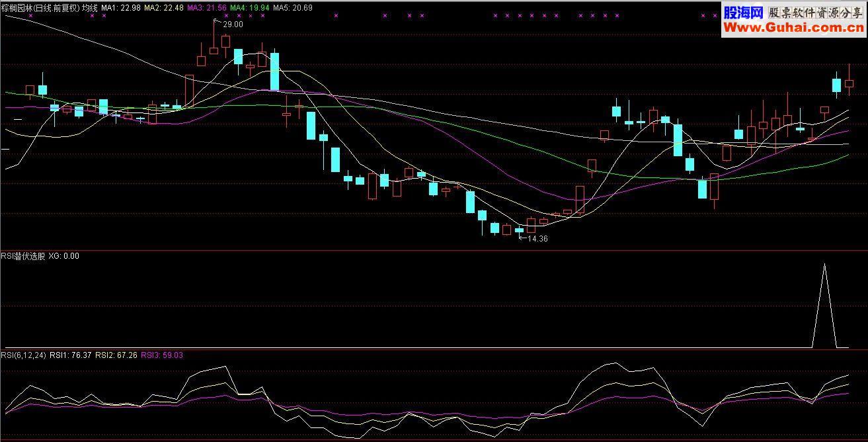Select the green MA4: 19.94 readout
The width and height of the screenshot is (868, 442).
click(249, 8)
